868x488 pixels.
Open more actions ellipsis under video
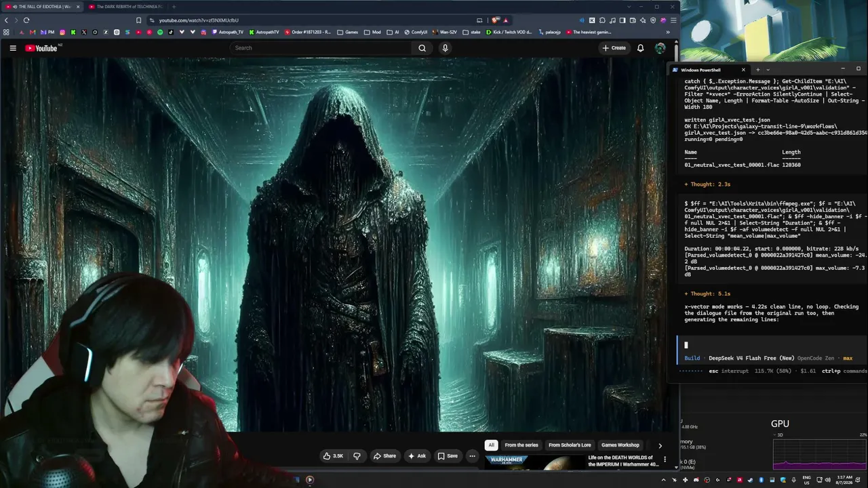coord(473,455)
